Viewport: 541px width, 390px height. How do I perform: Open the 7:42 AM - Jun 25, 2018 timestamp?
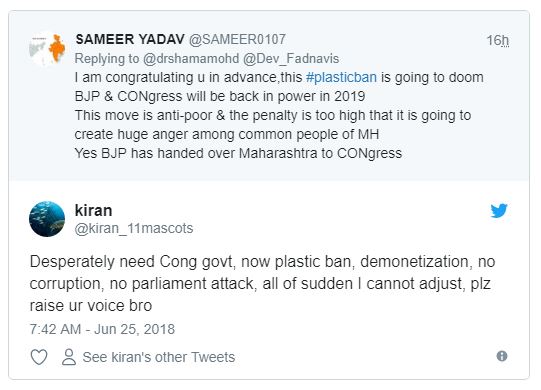click(x=102, y=329)
